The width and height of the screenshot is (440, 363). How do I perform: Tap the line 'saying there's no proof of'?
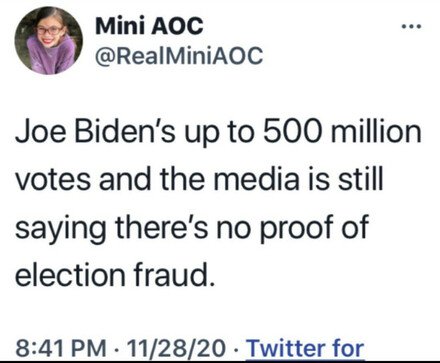192,229
